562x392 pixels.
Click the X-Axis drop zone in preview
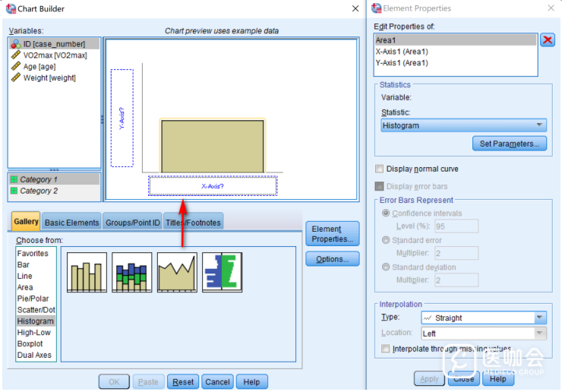click(x=213, y=186)
